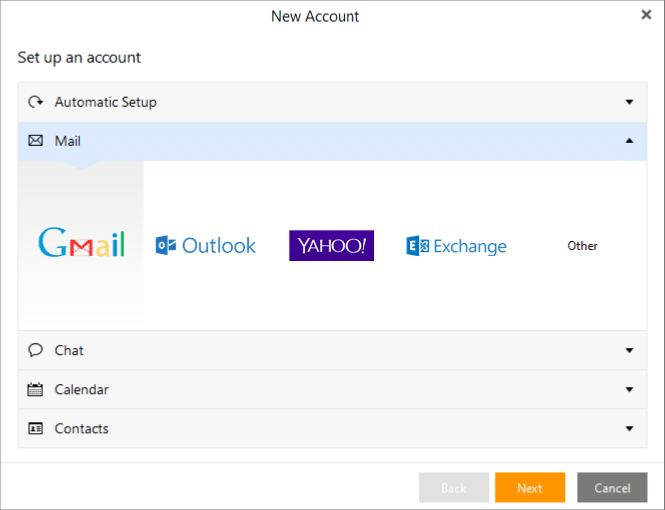Image resolution: width=665 pixels, height=510 pixels.
Task: Choose the Other mail provider option
Action: [x=582, y=246]
